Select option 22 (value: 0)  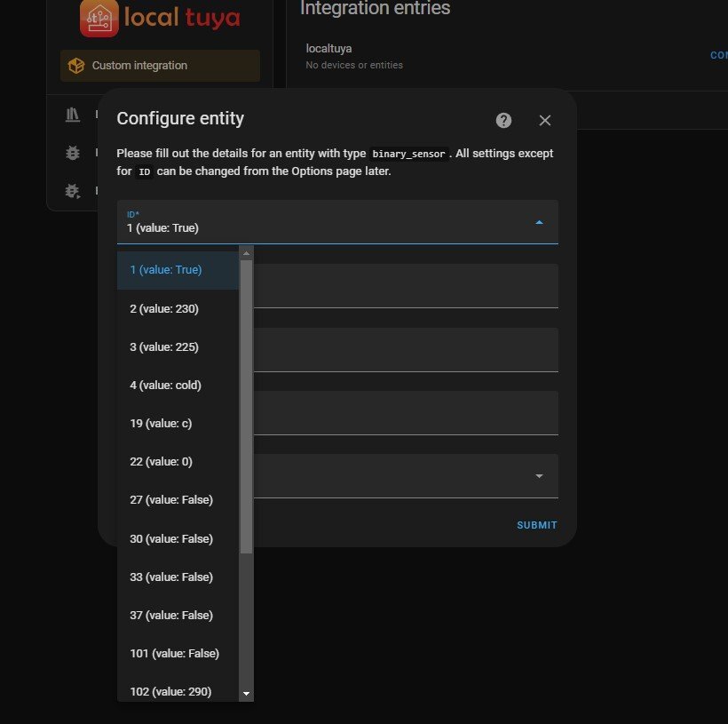178,461
